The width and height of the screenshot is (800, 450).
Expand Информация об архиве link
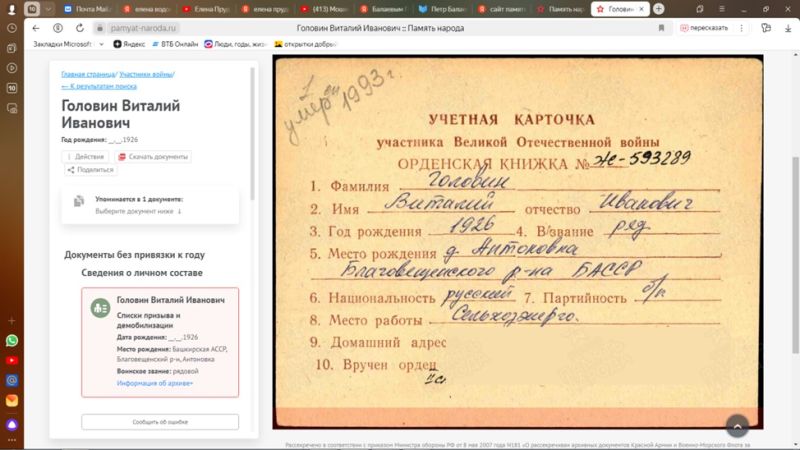point(155,383)
